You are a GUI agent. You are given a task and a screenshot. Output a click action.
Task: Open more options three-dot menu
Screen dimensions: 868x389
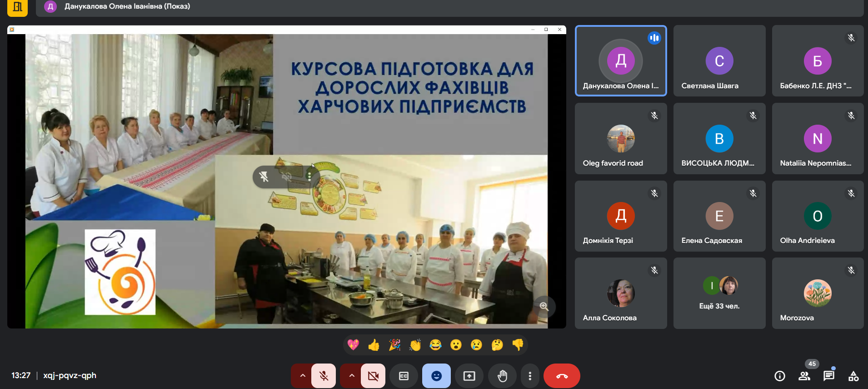coord(530,376)
